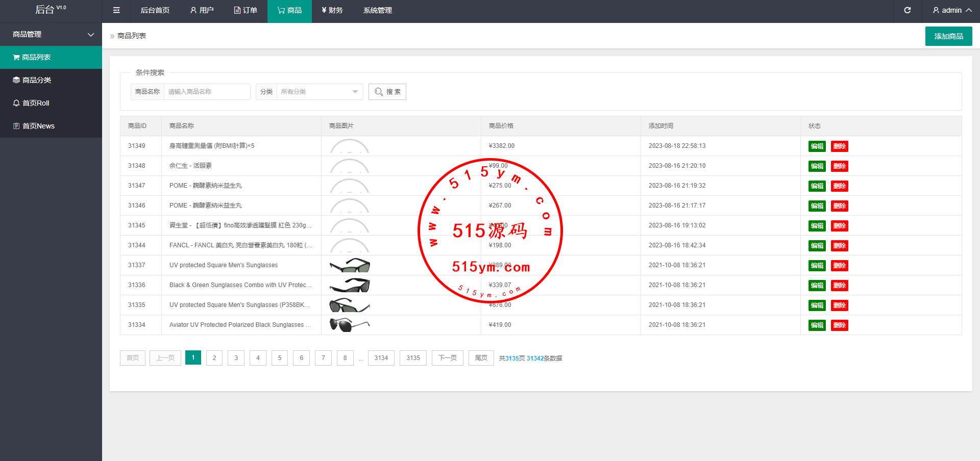Focus the 商品名称 search input field
The width and height of the screenshot is (980, 461).
pyautogui.click(x=207, y=92)
